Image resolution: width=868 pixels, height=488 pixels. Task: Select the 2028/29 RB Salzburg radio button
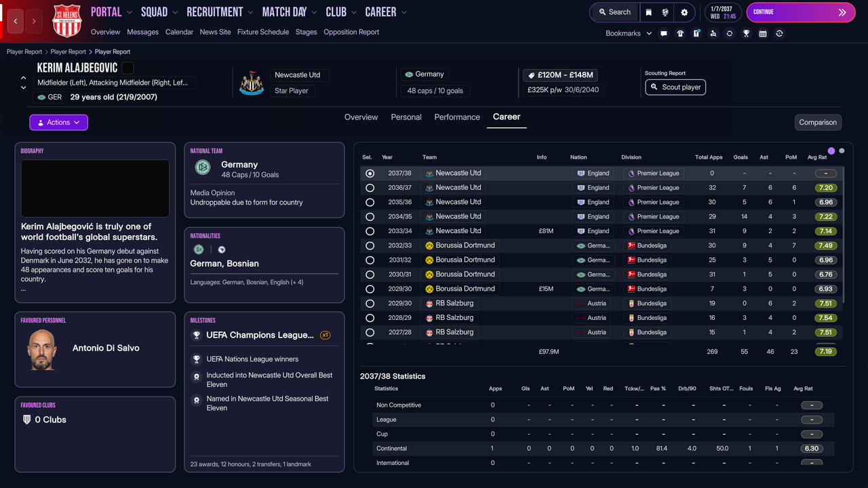click(x=370, y=318)
